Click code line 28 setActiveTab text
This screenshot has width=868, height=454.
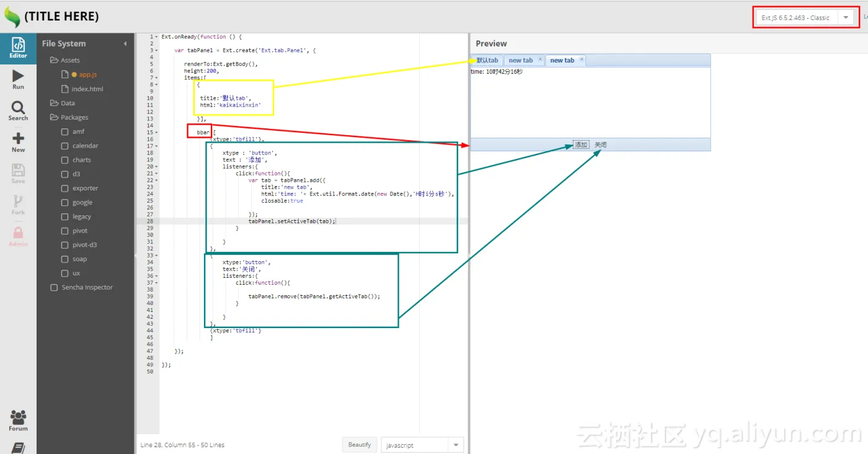pos(292,221)
